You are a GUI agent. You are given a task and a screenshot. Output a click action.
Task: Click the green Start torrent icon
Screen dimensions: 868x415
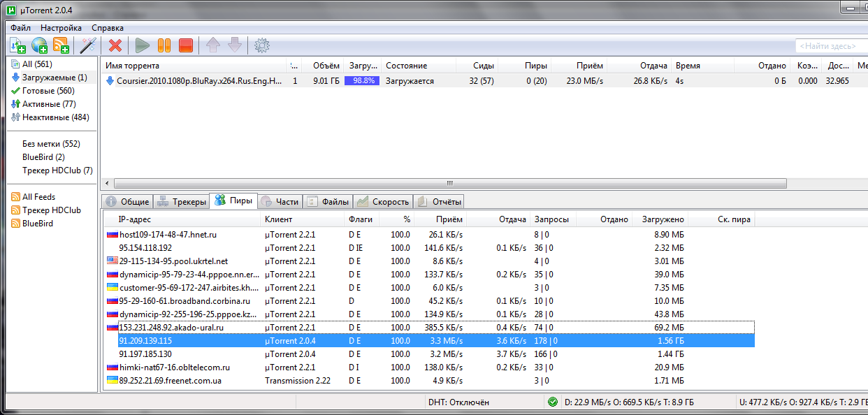pyautogui.click(x=143, y=45)
